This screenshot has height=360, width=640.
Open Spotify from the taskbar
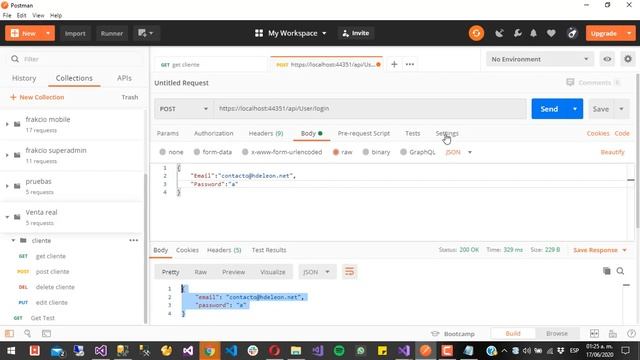pyautogui.click(x=339, y=350)
